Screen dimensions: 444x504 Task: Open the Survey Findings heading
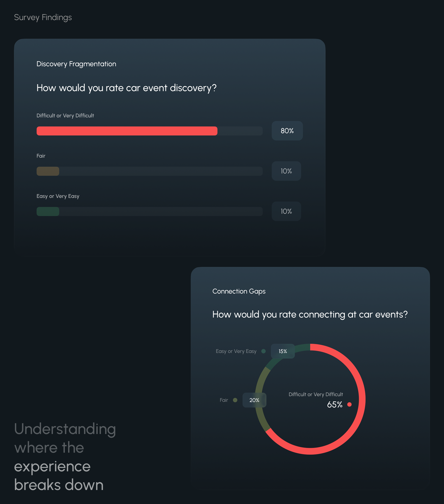[43, 17]
